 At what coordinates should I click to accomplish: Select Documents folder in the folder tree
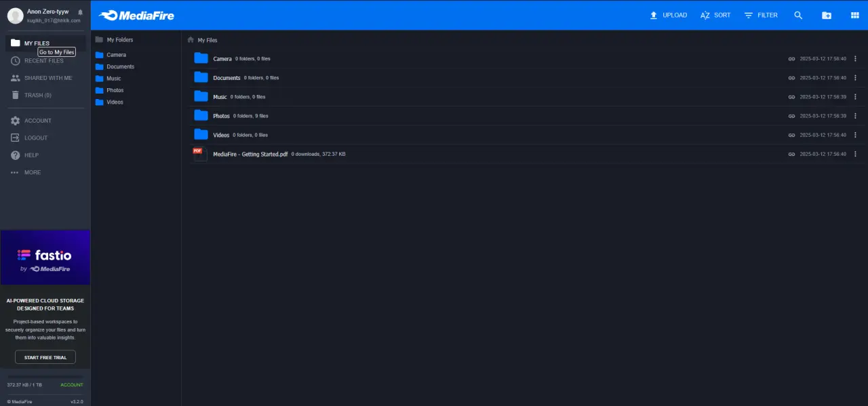115,66
